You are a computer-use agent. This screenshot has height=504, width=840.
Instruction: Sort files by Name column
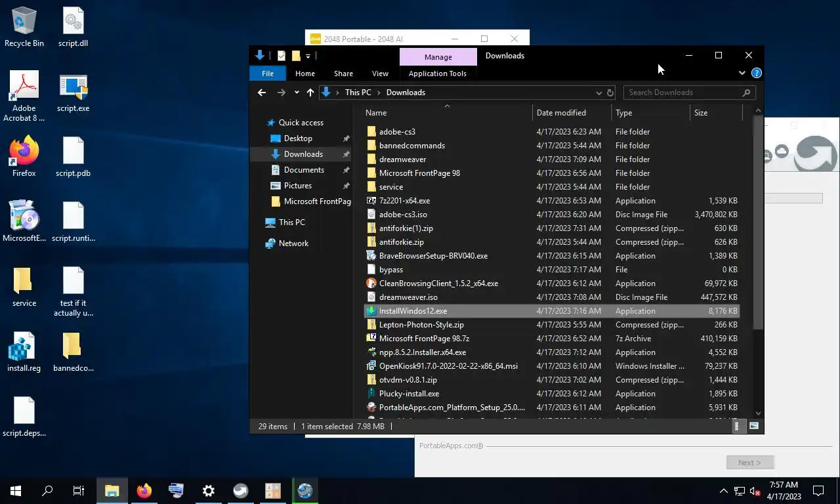[x=448, y=113]
